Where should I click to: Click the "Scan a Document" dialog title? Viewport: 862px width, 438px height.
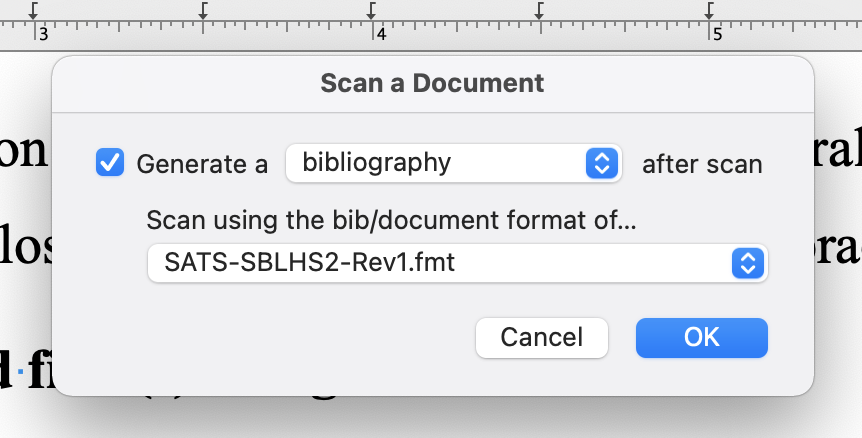click(432, 84)
